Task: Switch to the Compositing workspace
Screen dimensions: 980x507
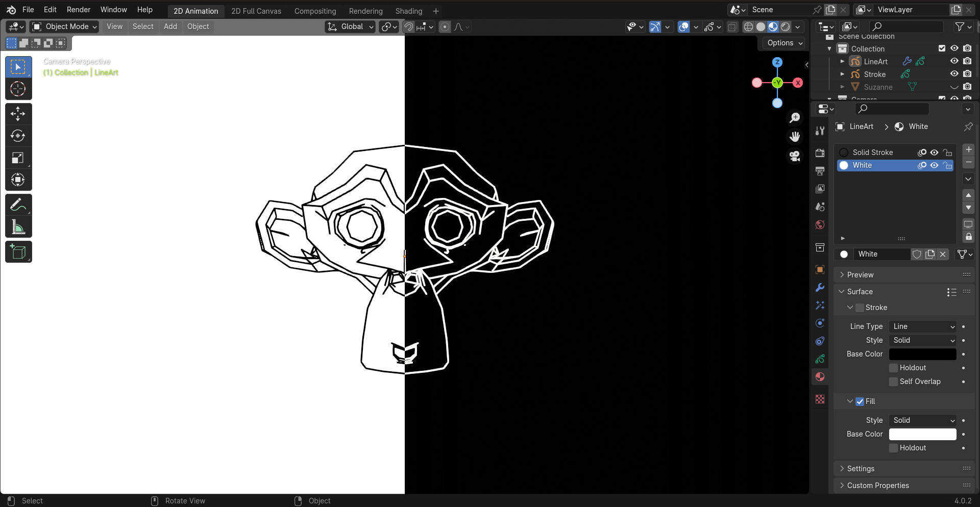Action: point(315,11)
